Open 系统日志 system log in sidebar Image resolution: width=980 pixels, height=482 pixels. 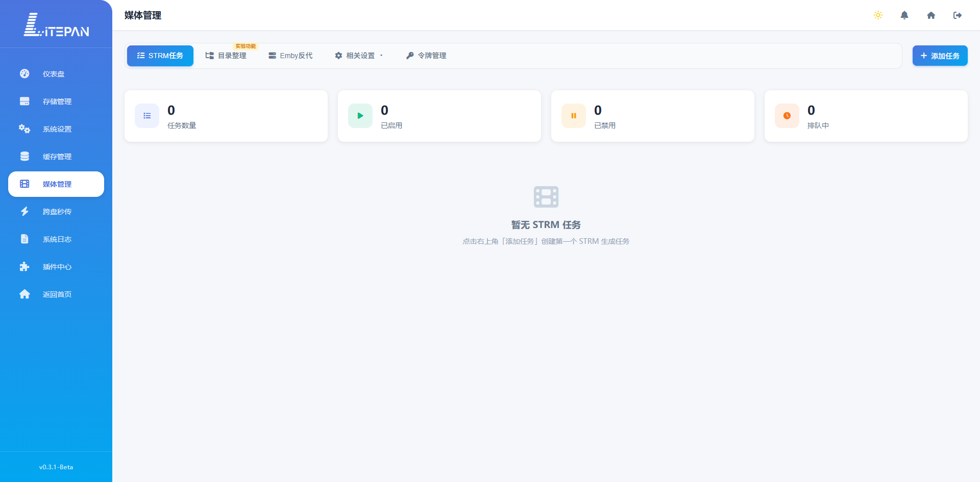tap(56, 239)
